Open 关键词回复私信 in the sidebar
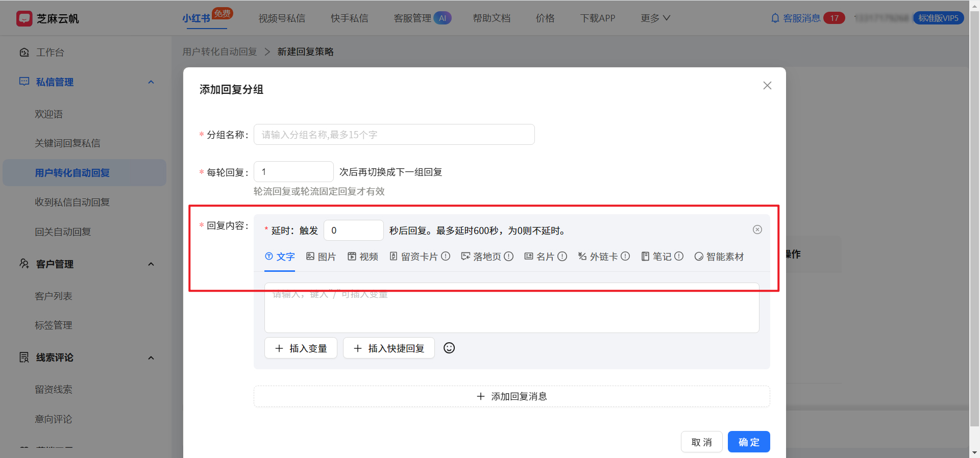980x458 pixels. click(67, 143)
